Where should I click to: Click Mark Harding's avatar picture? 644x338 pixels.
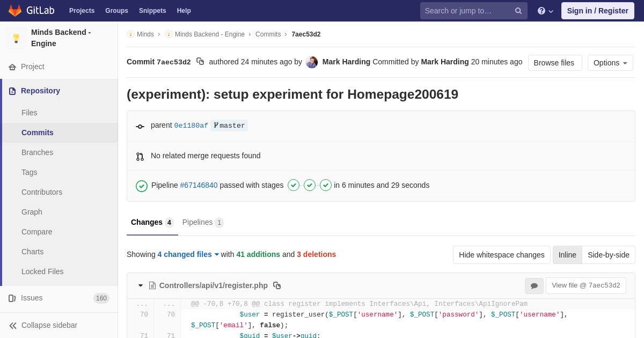pos(312,62)
